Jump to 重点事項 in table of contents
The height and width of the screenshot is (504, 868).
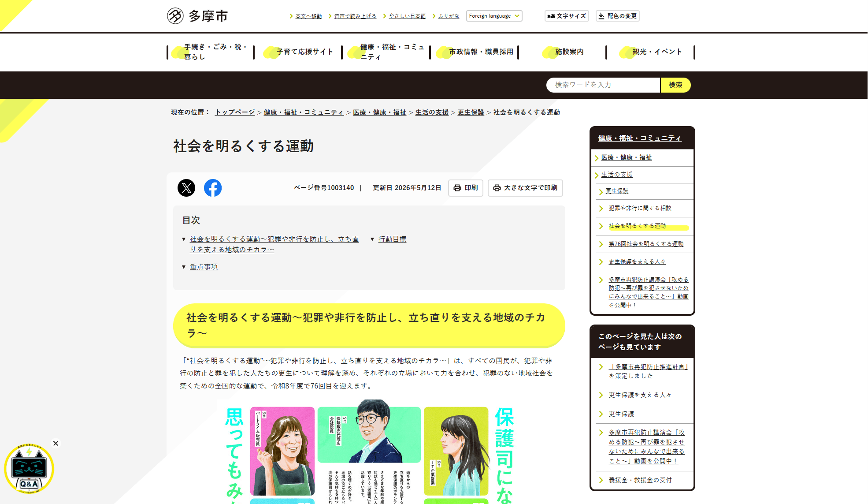[x=204, y=267]
